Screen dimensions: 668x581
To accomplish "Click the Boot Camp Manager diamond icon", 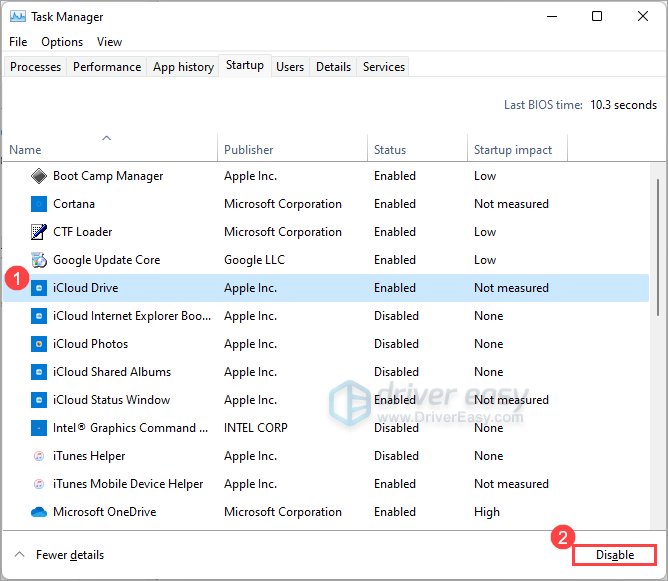I will [39, 176].
